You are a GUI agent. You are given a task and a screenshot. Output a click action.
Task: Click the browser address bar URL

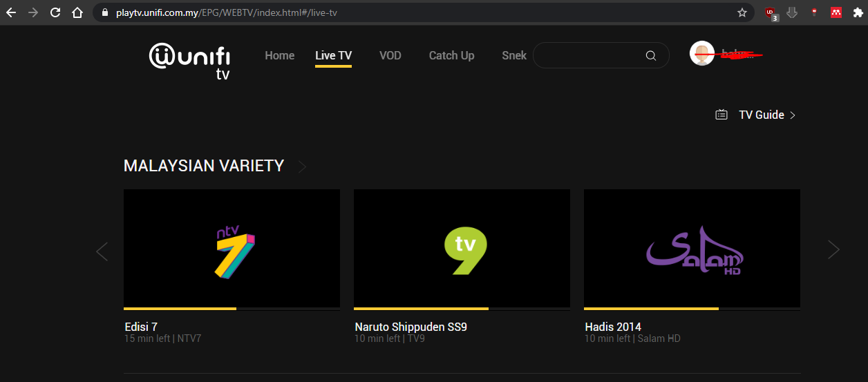tap(227, 12)
